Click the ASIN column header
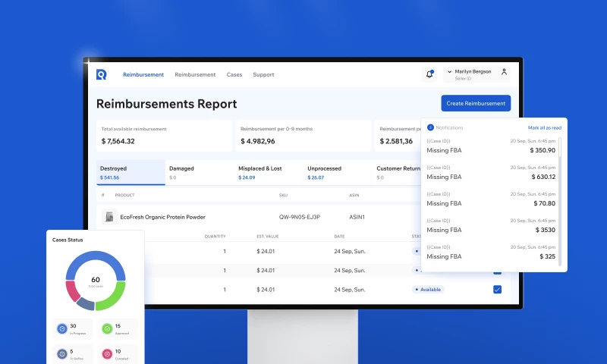Image resolution: width=607 pixels, height=364 pixels. coord(354,196)
